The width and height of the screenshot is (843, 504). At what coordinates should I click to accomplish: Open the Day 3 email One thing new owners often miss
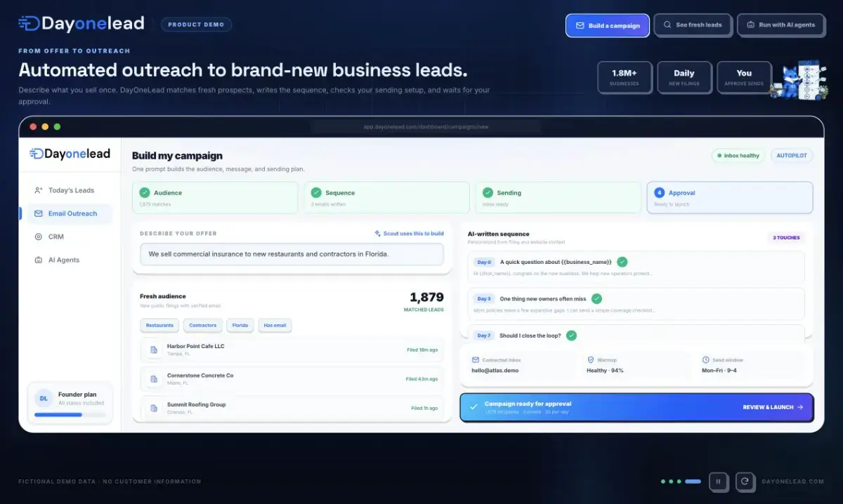(x=636, y=303)
